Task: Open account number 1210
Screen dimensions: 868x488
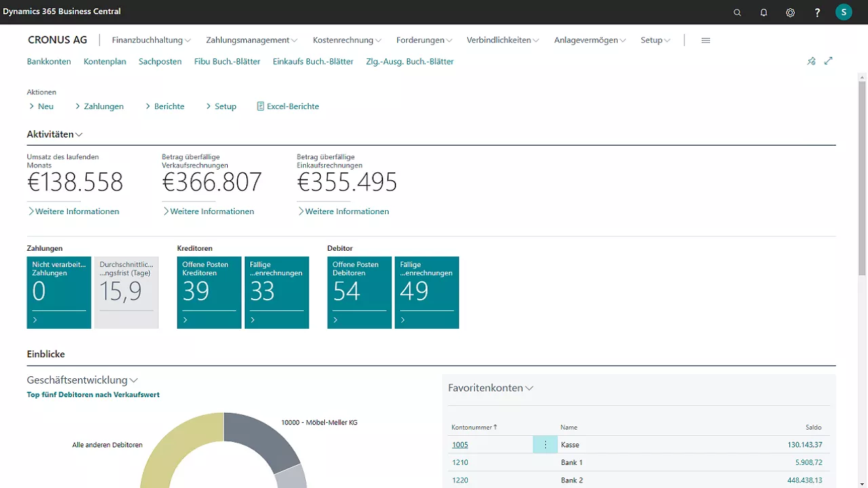Action: 460,462
